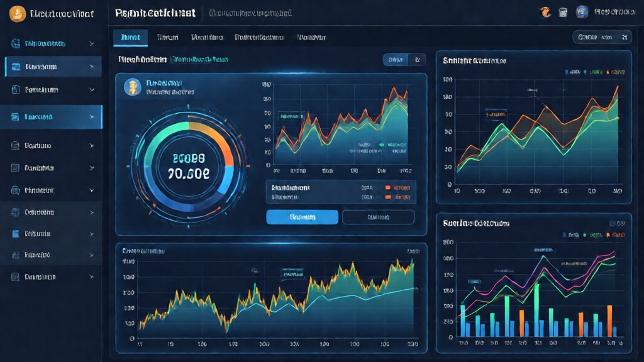Click the solid blue button under the line chart

[303, 217]
